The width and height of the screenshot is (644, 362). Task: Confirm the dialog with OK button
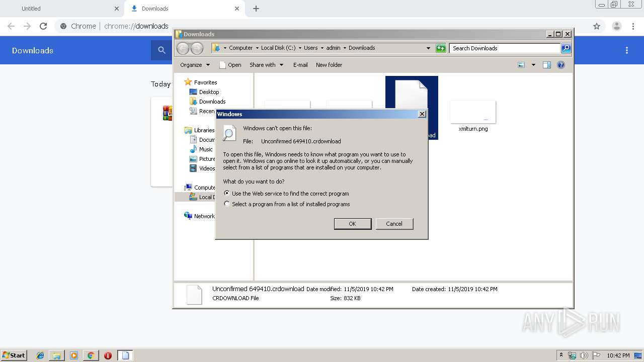[353, 224]
